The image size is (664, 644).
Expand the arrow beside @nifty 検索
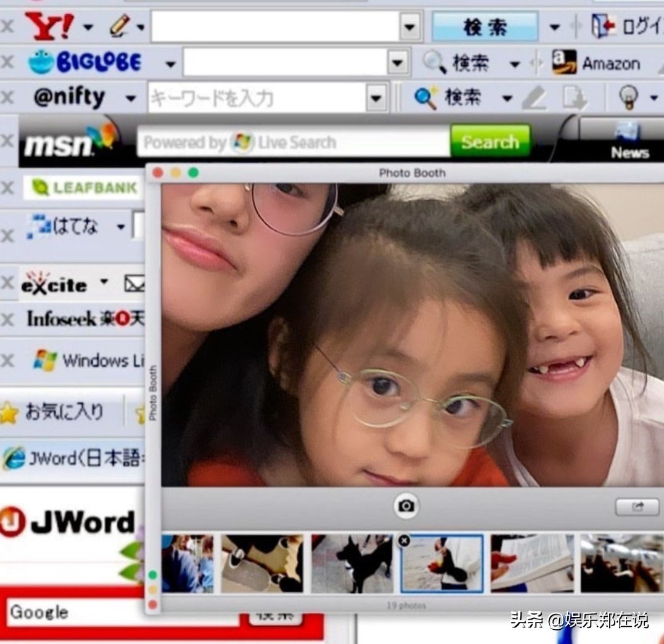(507, 99)
